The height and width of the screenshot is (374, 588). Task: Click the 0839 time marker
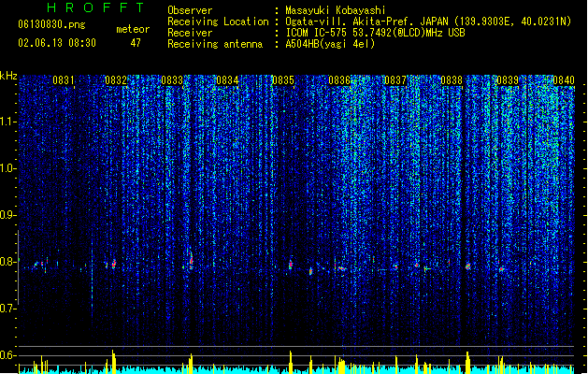pos(508,80)
